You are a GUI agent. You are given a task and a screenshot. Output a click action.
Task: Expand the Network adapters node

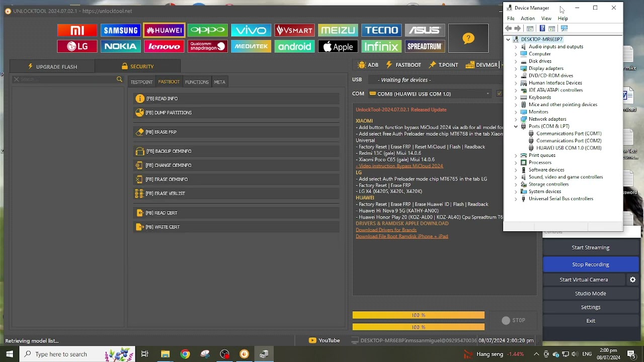[516, 119]
